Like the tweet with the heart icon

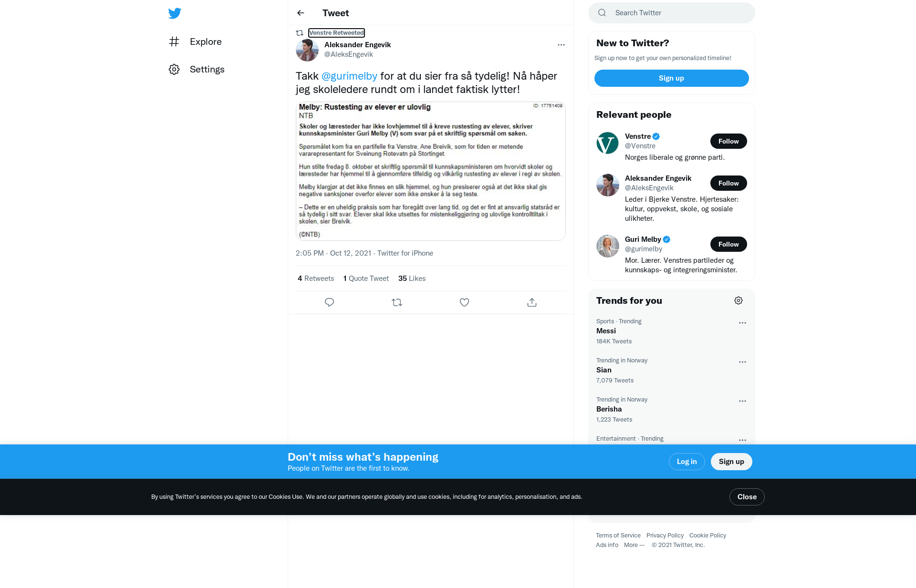click(x=464, y=302)
